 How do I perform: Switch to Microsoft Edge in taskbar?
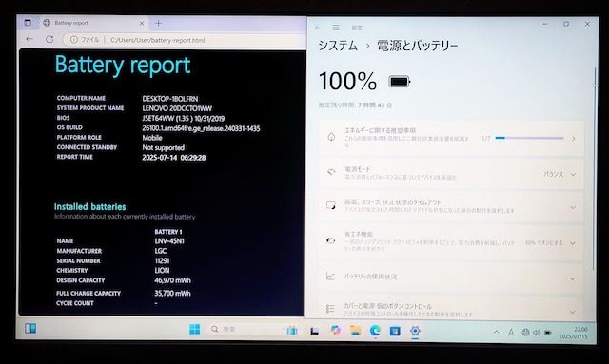coord(375,331)
